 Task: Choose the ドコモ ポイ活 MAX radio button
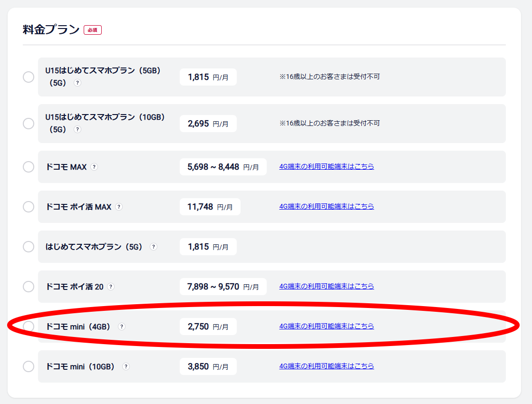click(29, 207)
